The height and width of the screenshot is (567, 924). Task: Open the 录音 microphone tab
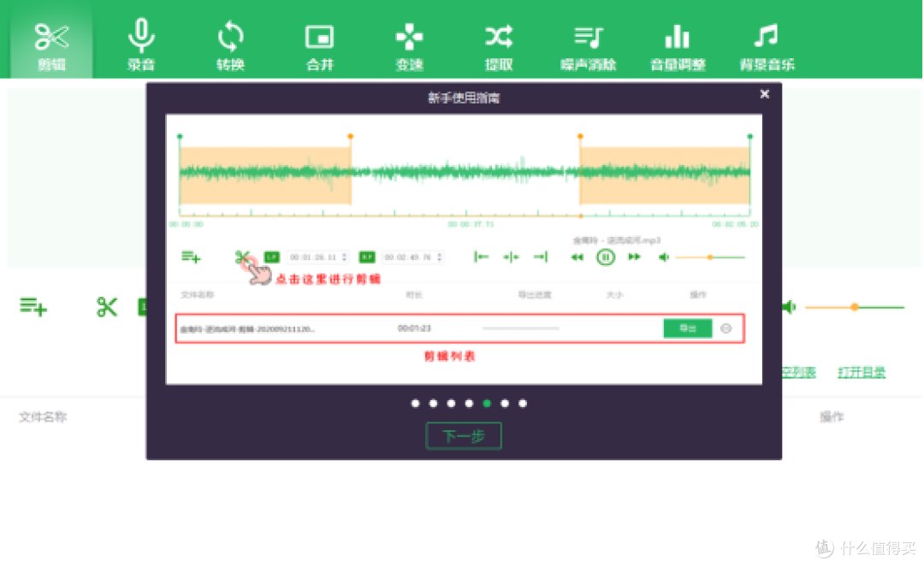pyautogui.click(x=141, y=46)
